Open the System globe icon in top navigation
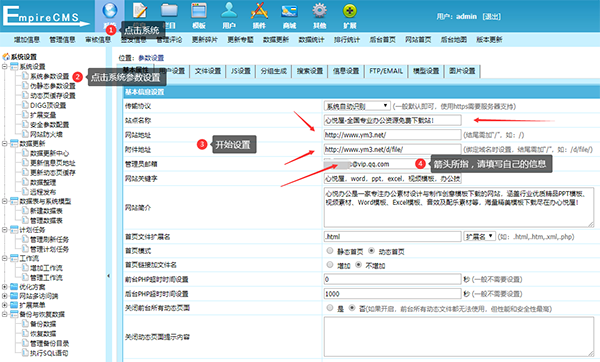Viewport: 600px width, 362px height. click(110, 11)
